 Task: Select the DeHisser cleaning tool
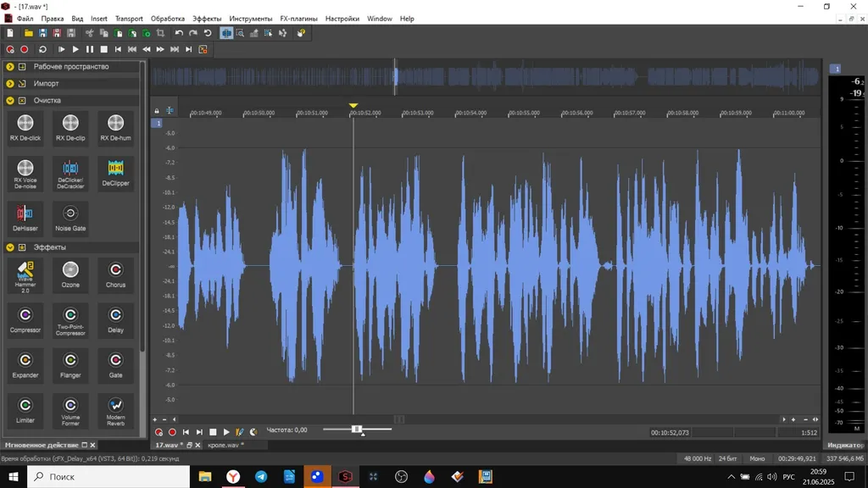click(25, 218)
